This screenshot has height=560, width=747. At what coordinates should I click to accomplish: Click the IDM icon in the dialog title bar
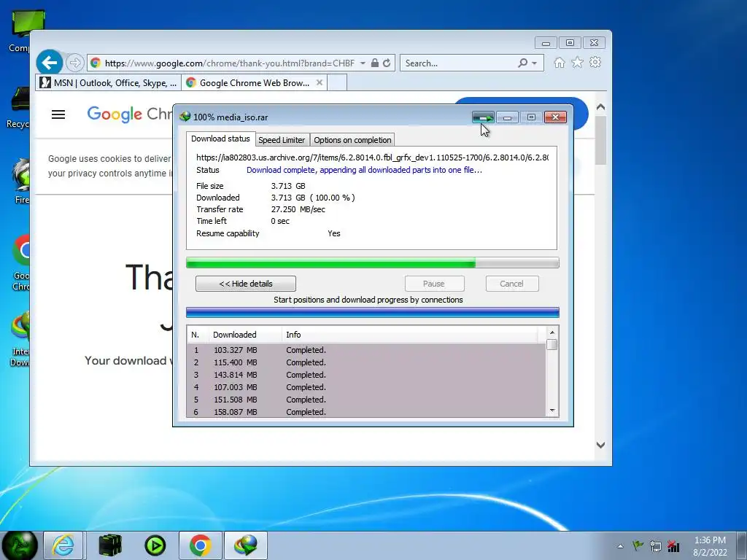[185, 117]
